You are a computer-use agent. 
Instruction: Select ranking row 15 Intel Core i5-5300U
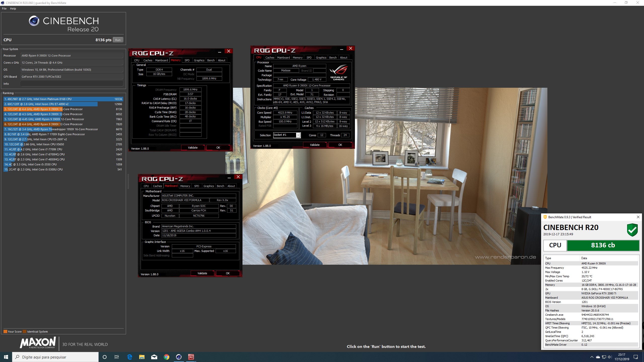(x=63, y=169)
